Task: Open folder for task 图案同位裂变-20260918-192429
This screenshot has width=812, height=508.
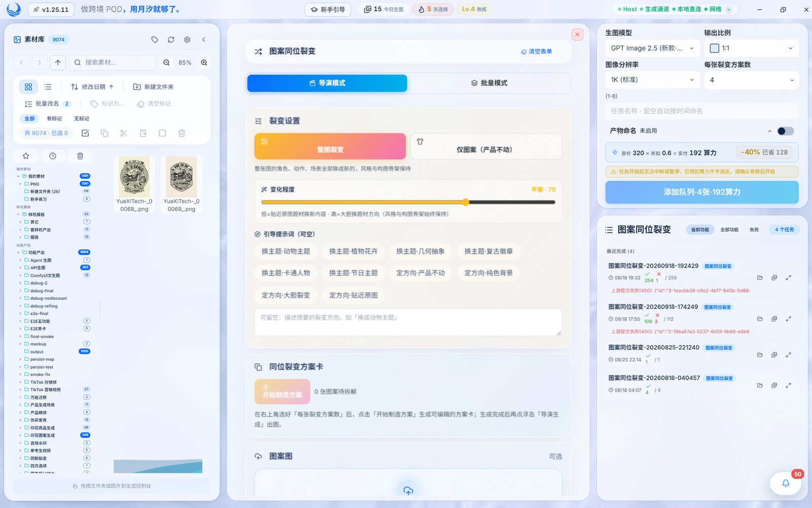Action: pos(760,278)
